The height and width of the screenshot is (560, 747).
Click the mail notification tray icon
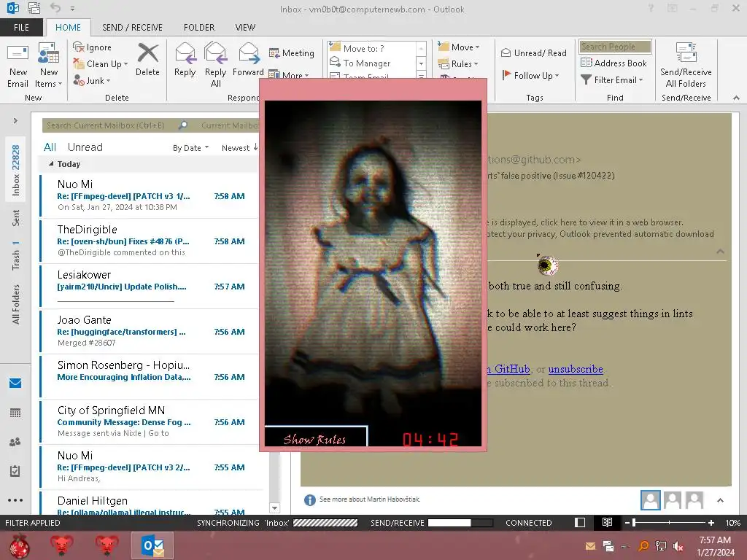(590, 546)
